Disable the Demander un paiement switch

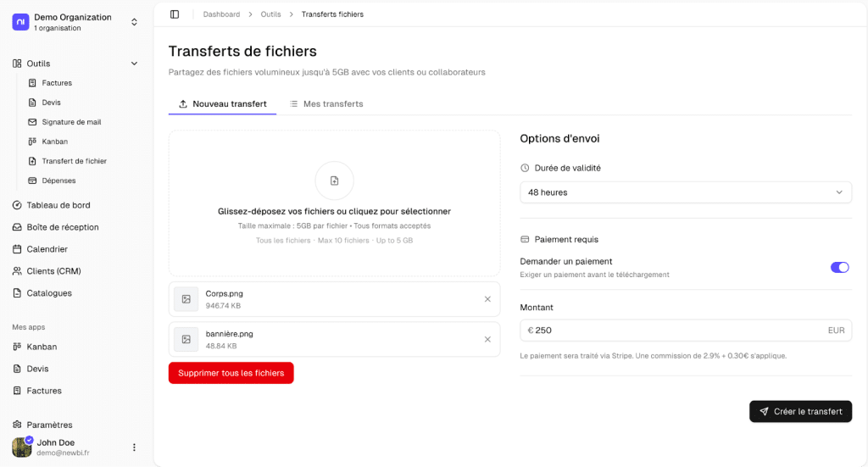839,267
